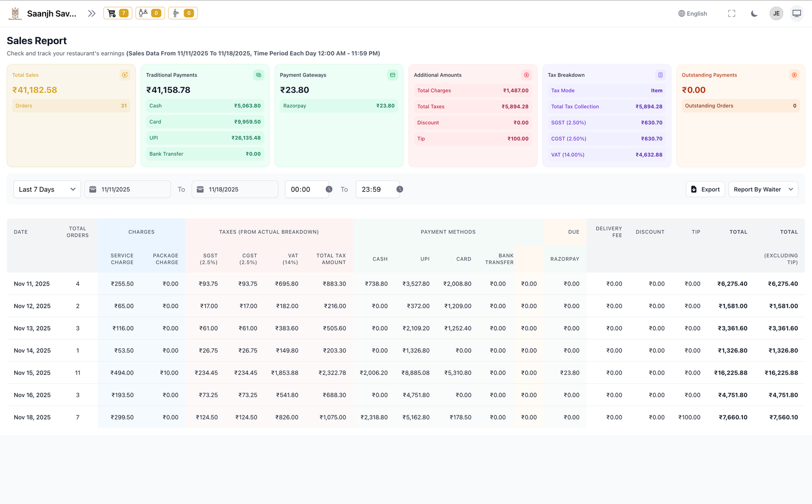Screen dimensions: 812x504
Task: Toggle dark mode with moon icon
Action: coord(754,14)
